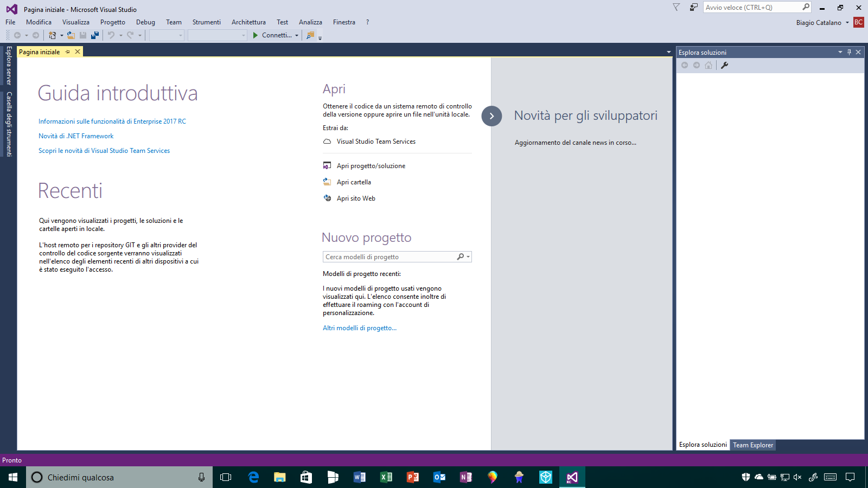Open Esplora soluzioni window position dropdown
This screenshot has height=488, width=868.
click(x=840, y=52)
